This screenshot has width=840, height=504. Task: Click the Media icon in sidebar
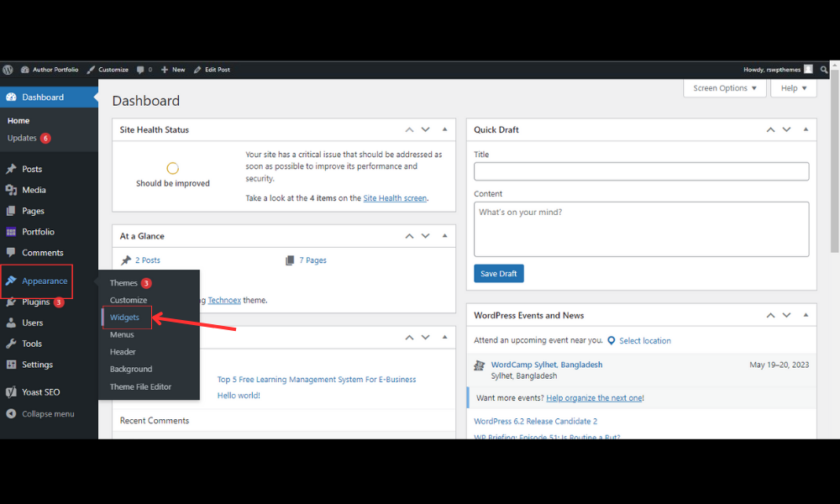(x=11, y=190)
